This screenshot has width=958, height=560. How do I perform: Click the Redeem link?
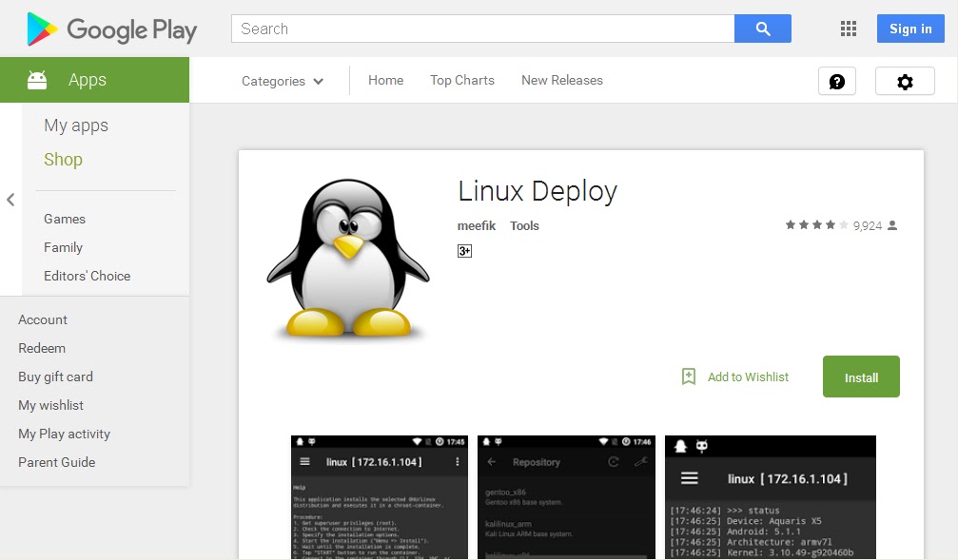click(42, 348)
